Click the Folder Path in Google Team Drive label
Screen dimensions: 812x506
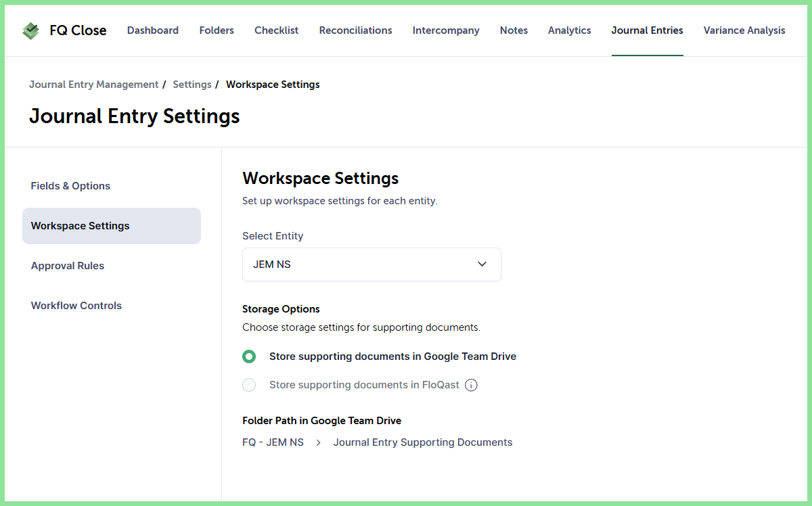click(x=321, y=421)
